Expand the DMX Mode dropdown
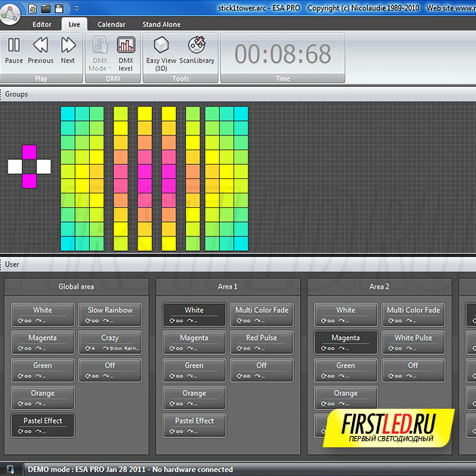This screenshot has height=476, width=476. 99,54
